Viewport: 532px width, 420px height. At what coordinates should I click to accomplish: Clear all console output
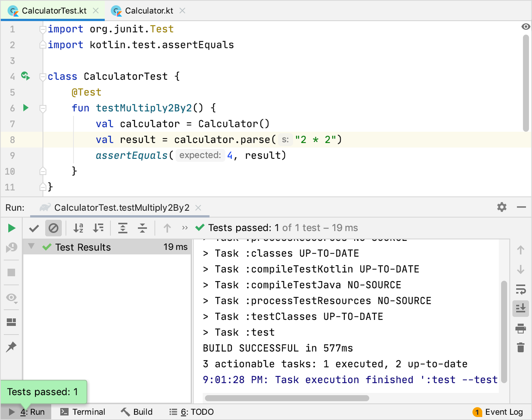point(520,347)
